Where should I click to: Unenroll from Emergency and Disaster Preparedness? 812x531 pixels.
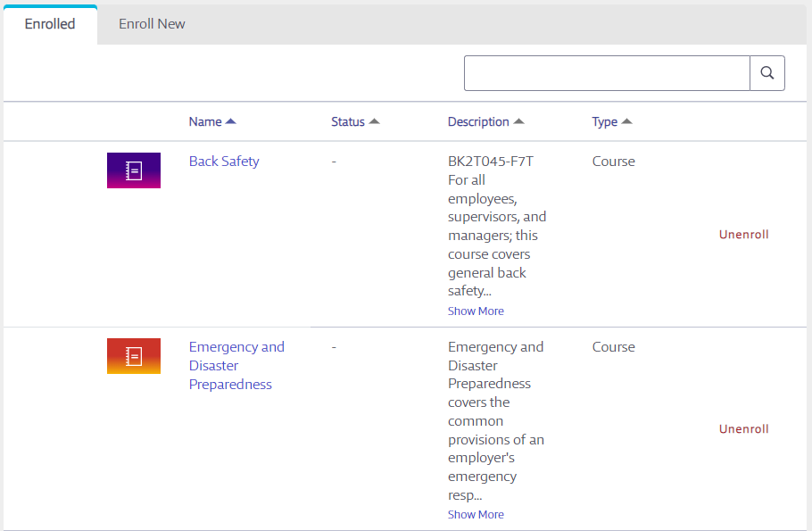[743, 429]
